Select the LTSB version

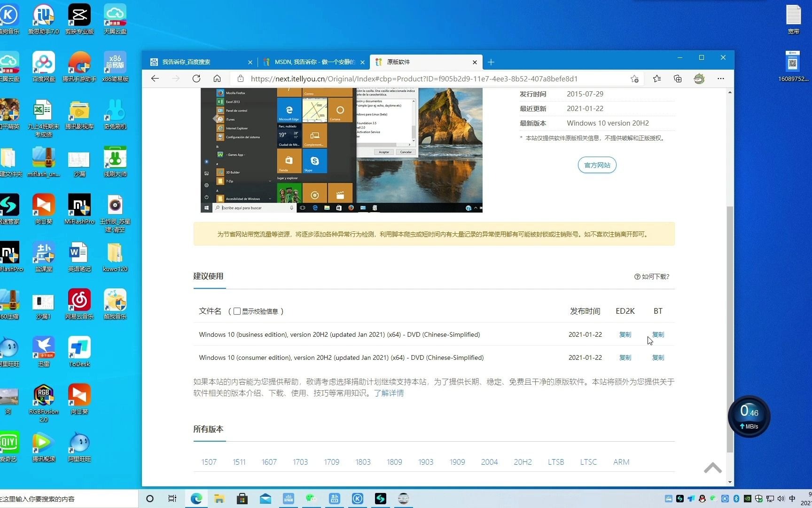pos(556,462)
